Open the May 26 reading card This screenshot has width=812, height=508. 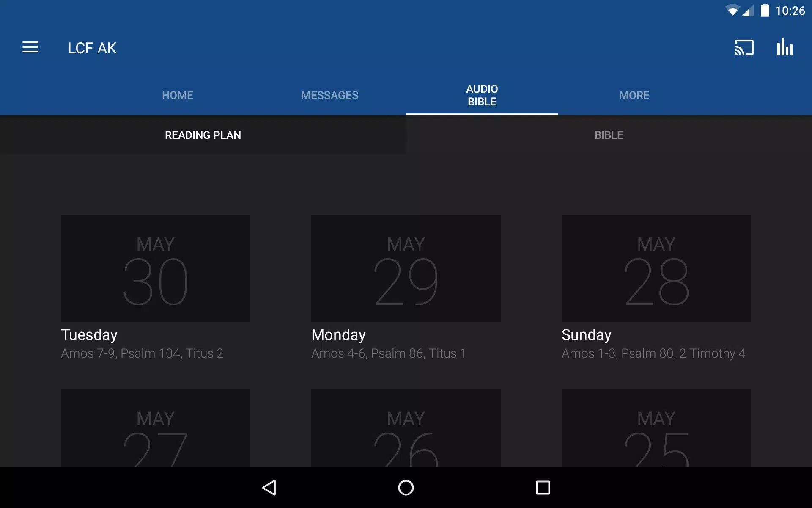(406, 428)
